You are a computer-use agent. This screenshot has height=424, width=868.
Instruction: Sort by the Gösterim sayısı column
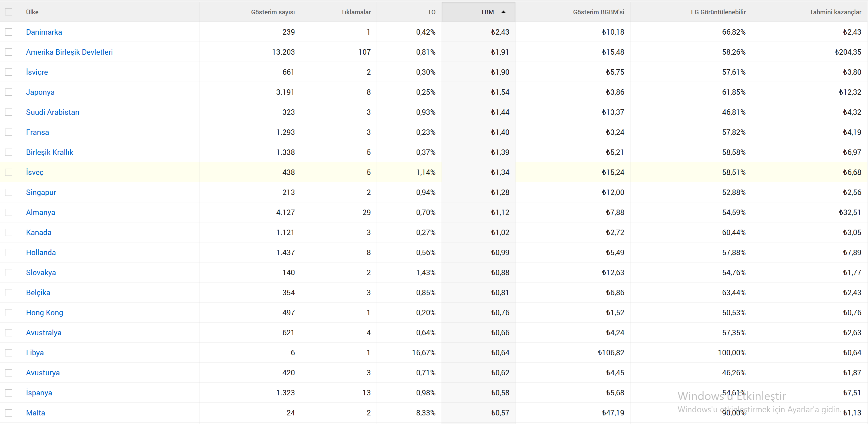coord(272,12)
